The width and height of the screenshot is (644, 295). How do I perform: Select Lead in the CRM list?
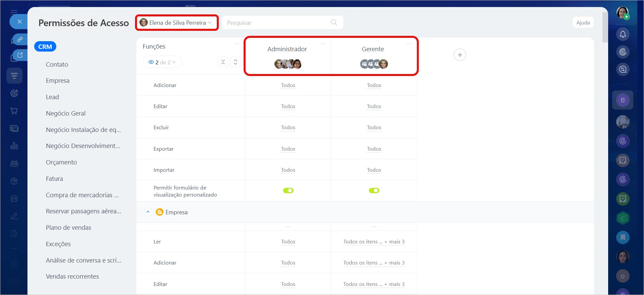point(52,97)
